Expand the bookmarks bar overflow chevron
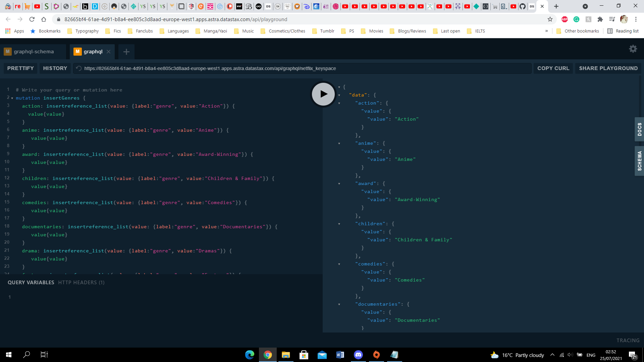644x362 pixels. click(546, 31)
